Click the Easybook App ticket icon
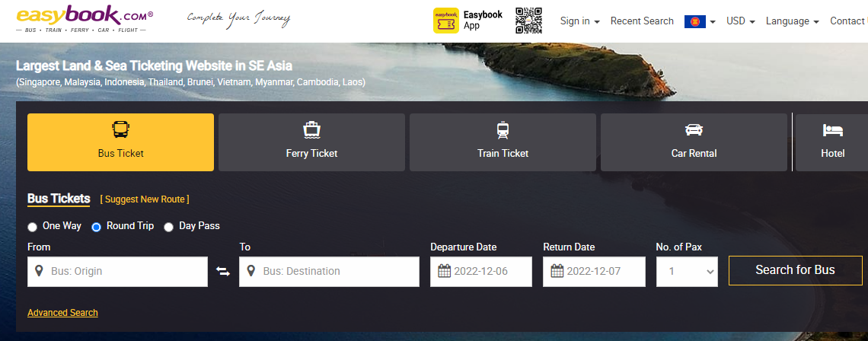Viewport: 868px width, 341px height. [445, 21]
